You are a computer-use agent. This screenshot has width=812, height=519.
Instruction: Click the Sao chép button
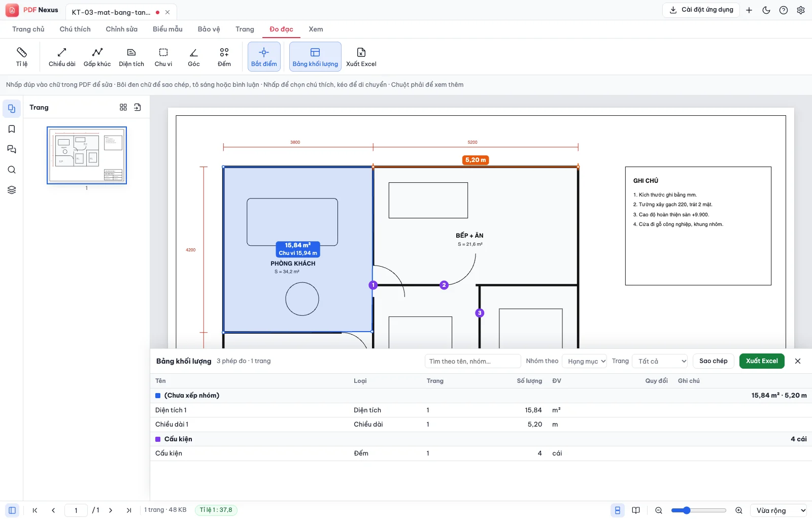714,361
